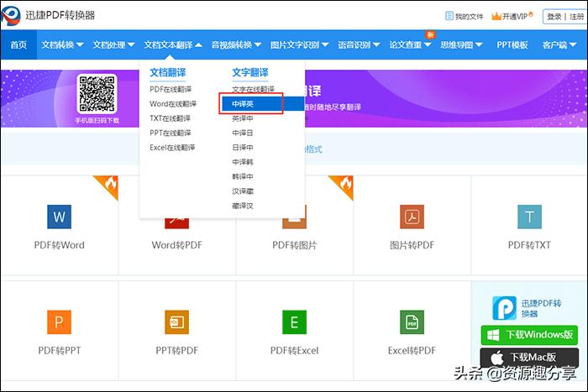Click the Word转PDF label text
The image size is (588, 392).
point(177,245)
